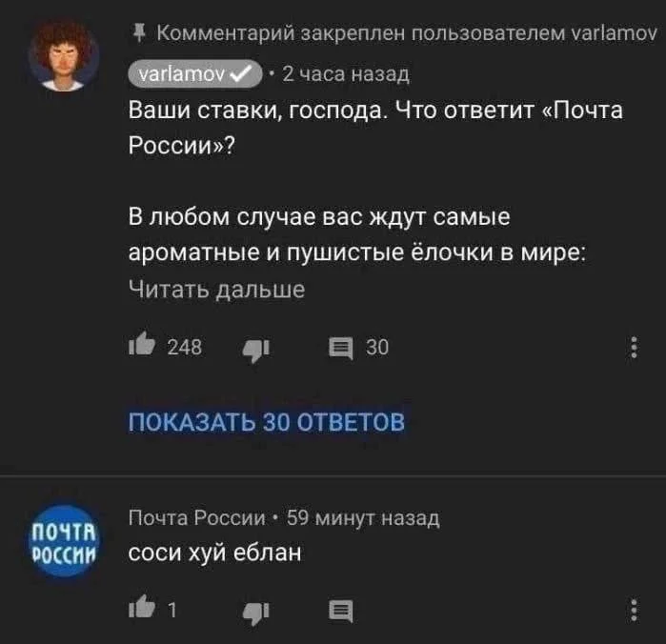This screenshot has height=644, width=666.
Task: Dislike varlamov's pinned comment
Action: (x=252, y=349)
